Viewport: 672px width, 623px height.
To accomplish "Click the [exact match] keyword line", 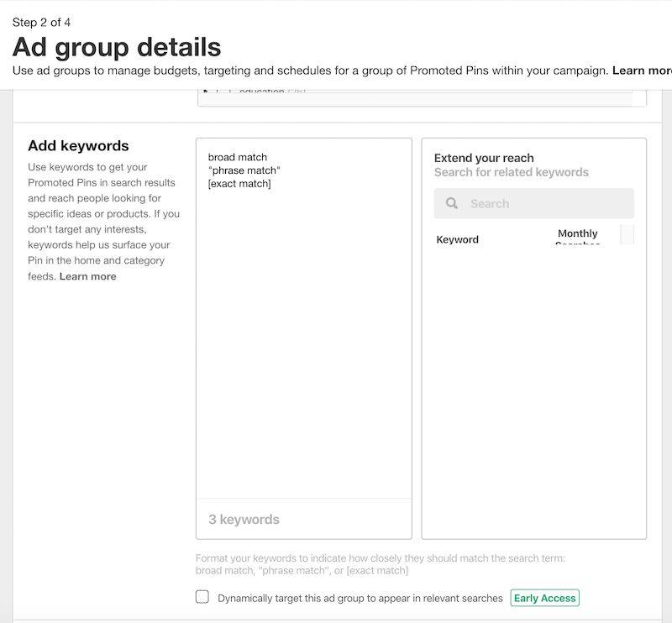I will [x=239, y=184].
